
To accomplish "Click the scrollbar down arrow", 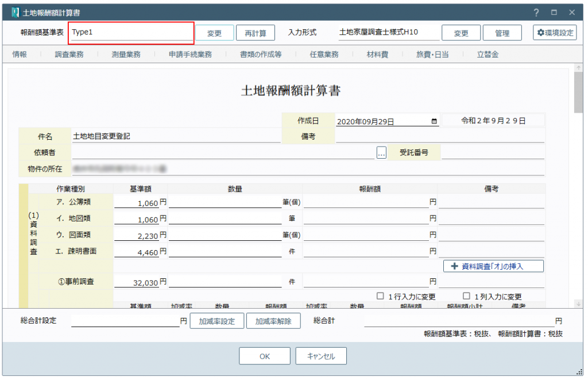I will tap(578, 304).
